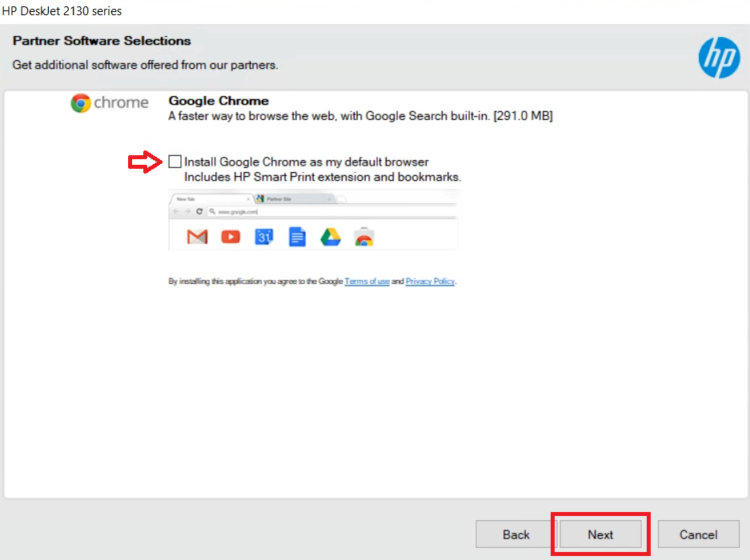Screen dimensions: 750x560
Task: Click 'Install Google Chrome as my default browser' label
Action: pos(307,162)
